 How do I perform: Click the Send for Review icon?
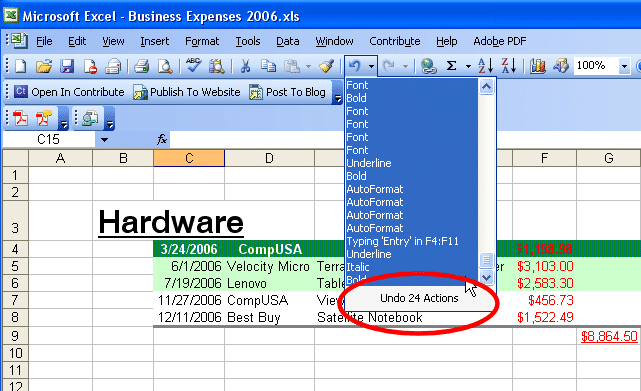point(90,119)
